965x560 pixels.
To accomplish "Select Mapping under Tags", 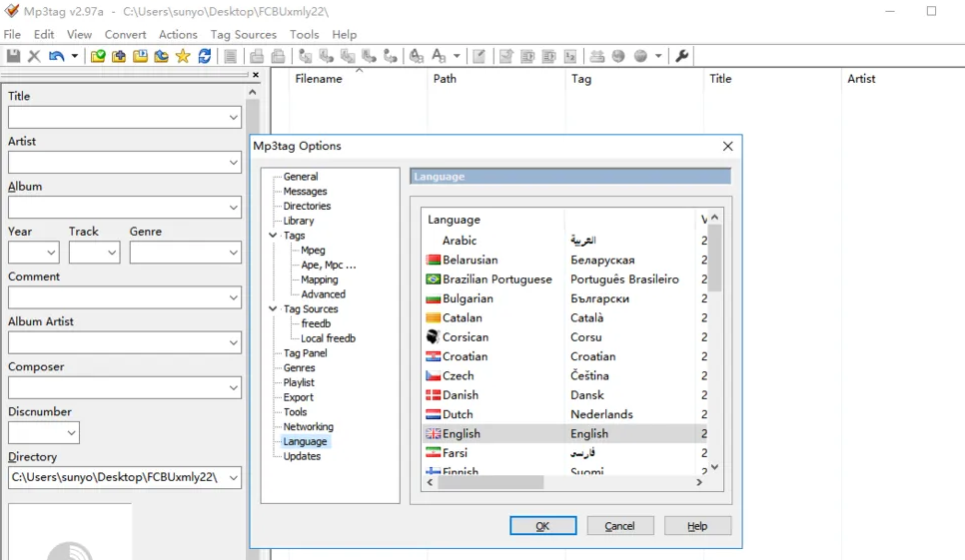I will 320,280.
